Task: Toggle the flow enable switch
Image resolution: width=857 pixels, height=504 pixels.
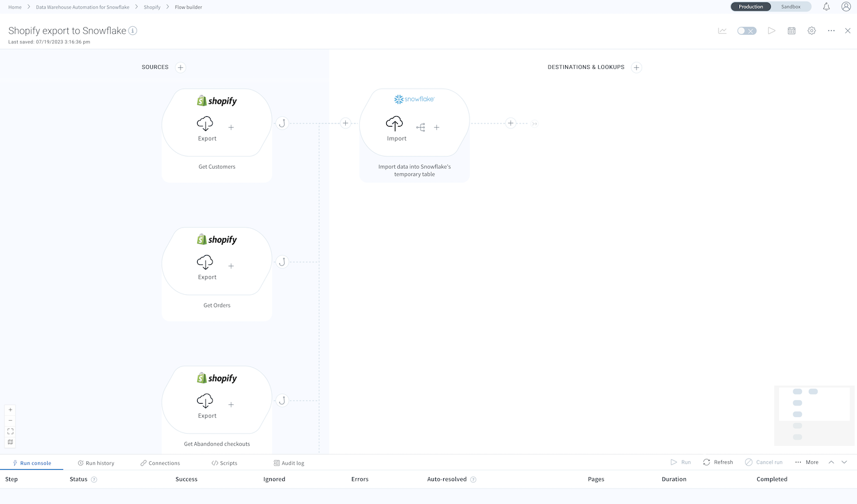Action: [746, 31]
